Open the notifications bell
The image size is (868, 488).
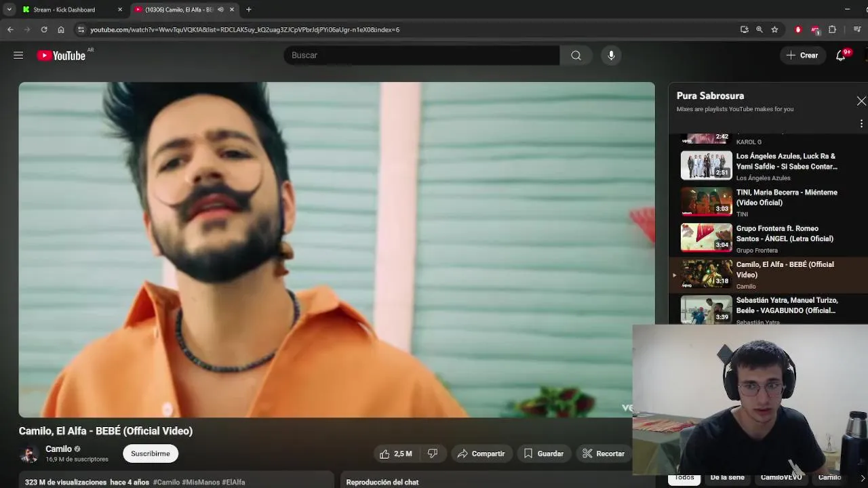point(841,56)
